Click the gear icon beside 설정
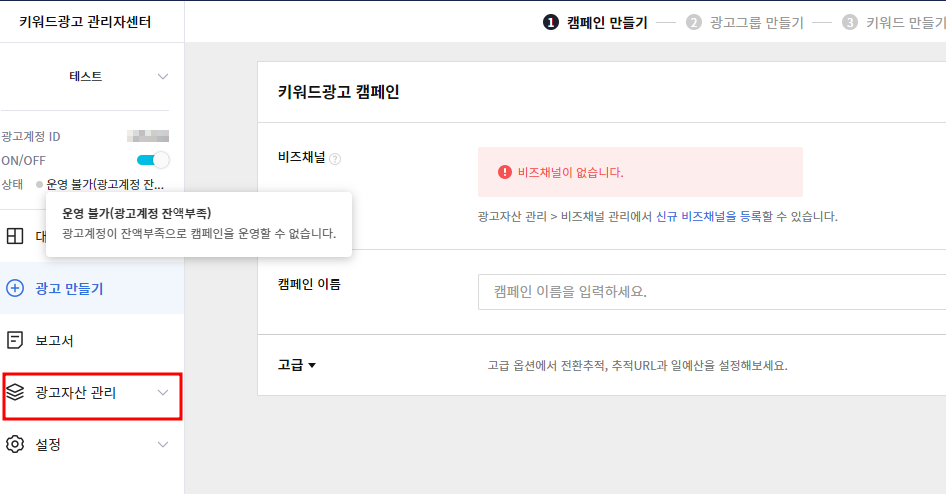Screen dimensions: 946x494 [x=15, y=445]
